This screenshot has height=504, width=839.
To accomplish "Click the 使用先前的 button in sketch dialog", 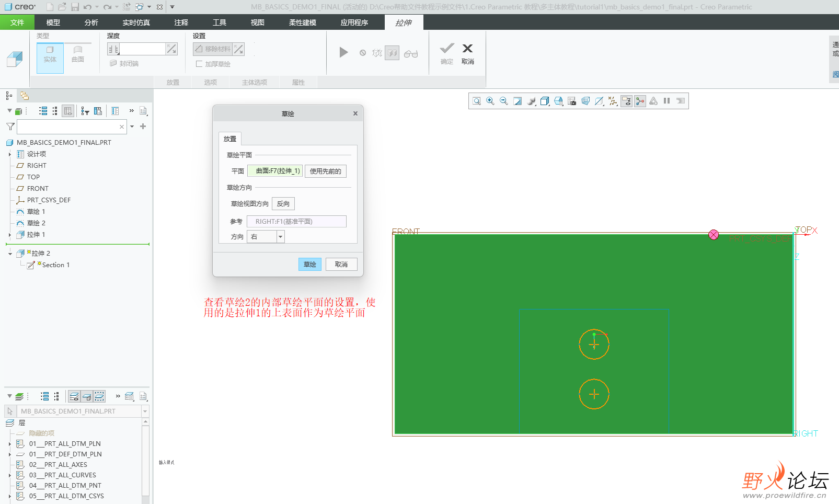I will pos(326,171).
